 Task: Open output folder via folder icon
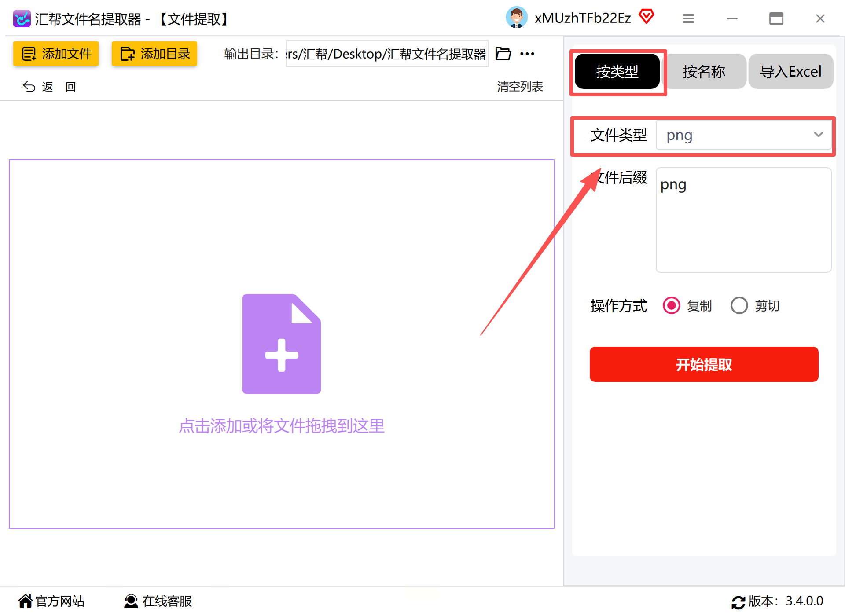point(503,54)
